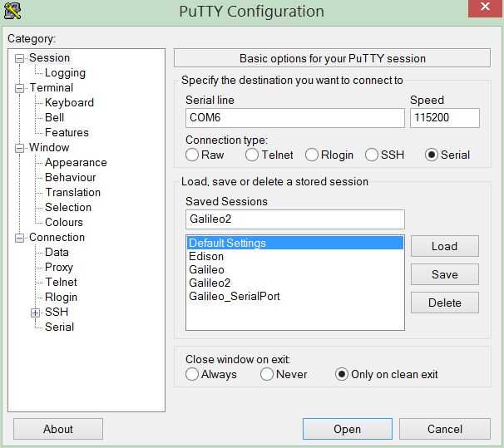Collapse the Window category node
The width and height of the screenshot is (504, 448).
(20, 148)
